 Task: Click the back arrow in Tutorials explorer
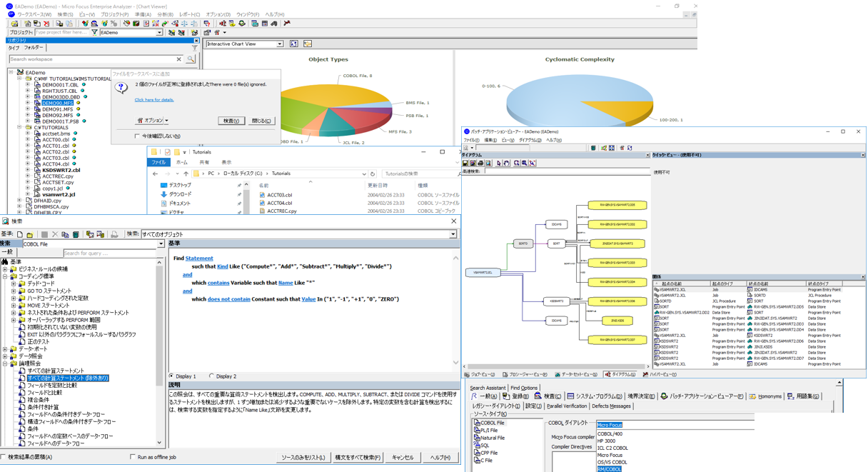tap(156, 174)
